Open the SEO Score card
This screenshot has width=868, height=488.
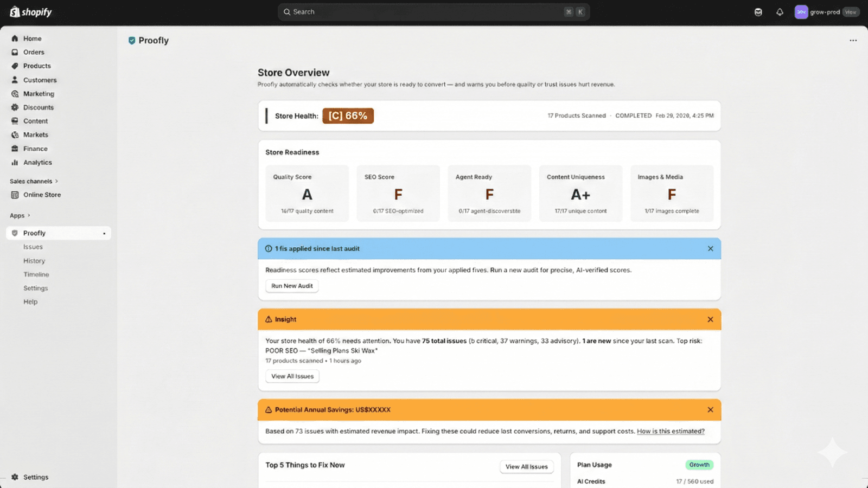click(398, 194)
